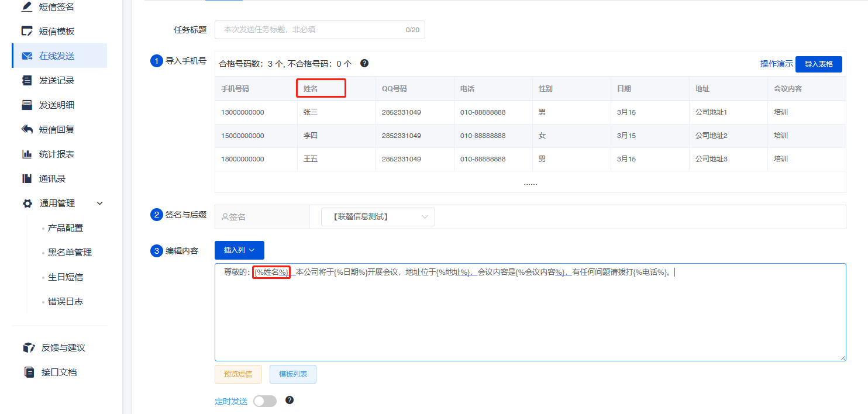
Task: Click phone number 18000000000 cell
Action: (x=256, y=159)
